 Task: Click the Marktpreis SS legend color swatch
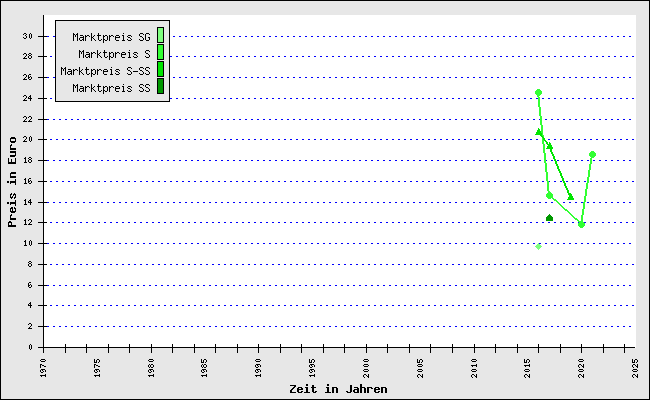[160, 86]
